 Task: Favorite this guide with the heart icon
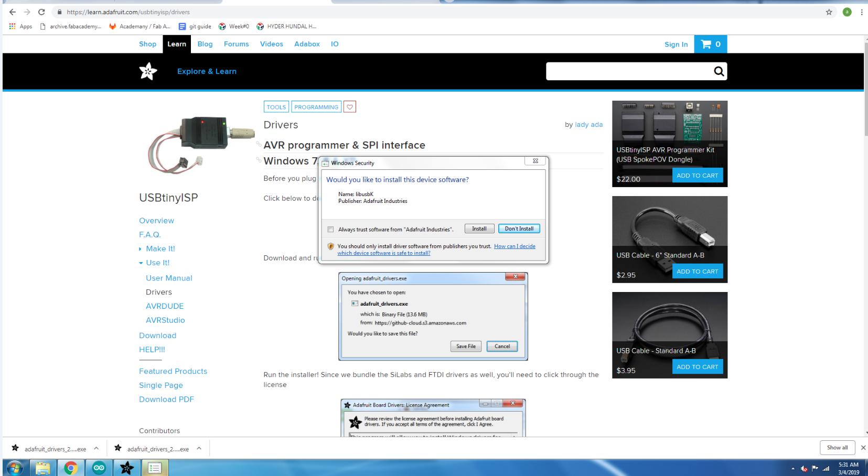[x=350, y=107]
